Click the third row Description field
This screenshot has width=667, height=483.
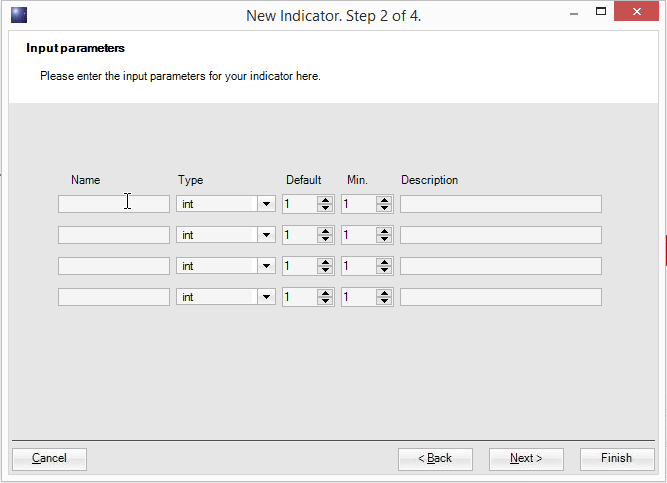point(501,266)
